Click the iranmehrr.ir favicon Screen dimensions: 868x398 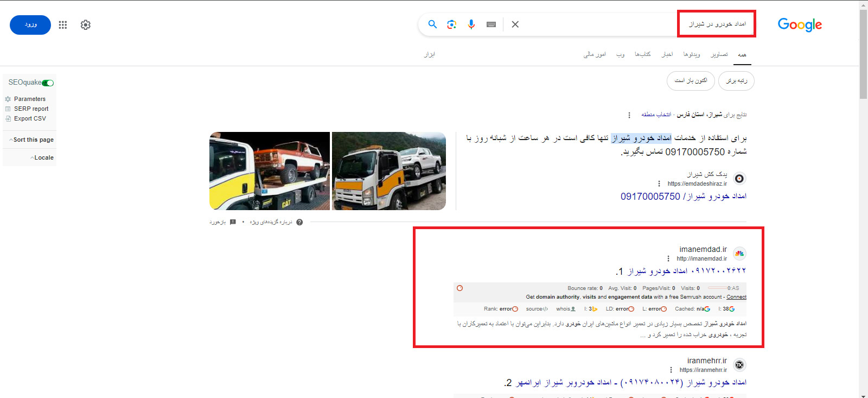(739, 365)
